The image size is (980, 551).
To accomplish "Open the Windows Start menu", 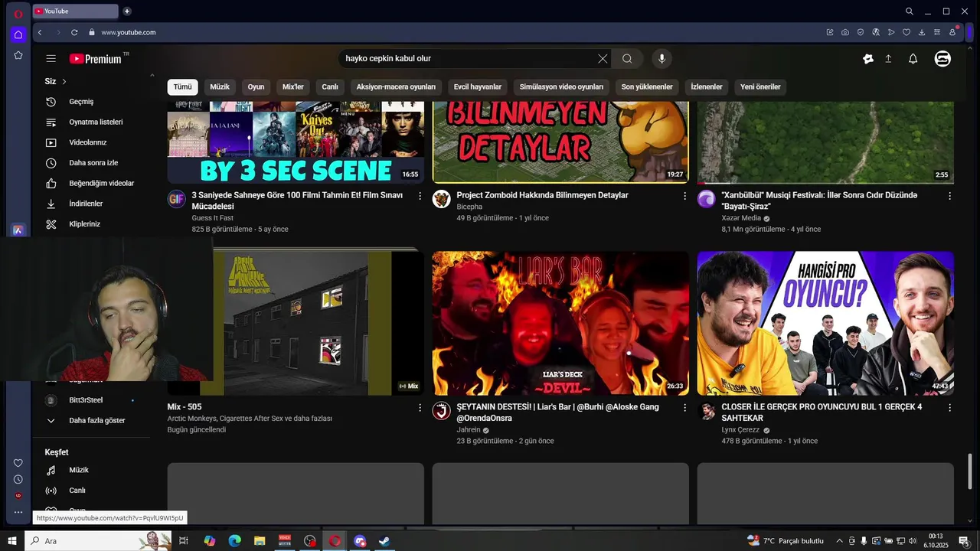I will 12,541.
